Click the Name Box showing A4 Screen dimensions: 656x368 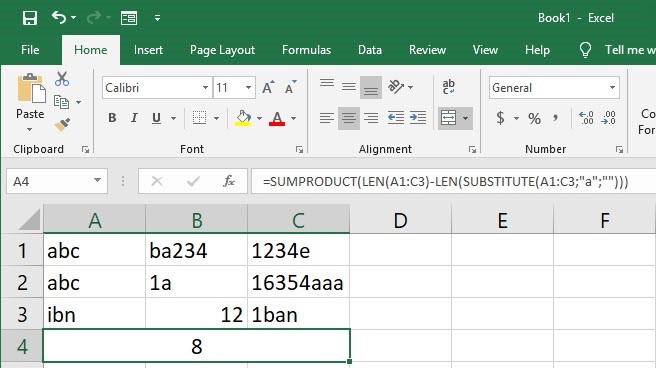[x=57, y=181]
